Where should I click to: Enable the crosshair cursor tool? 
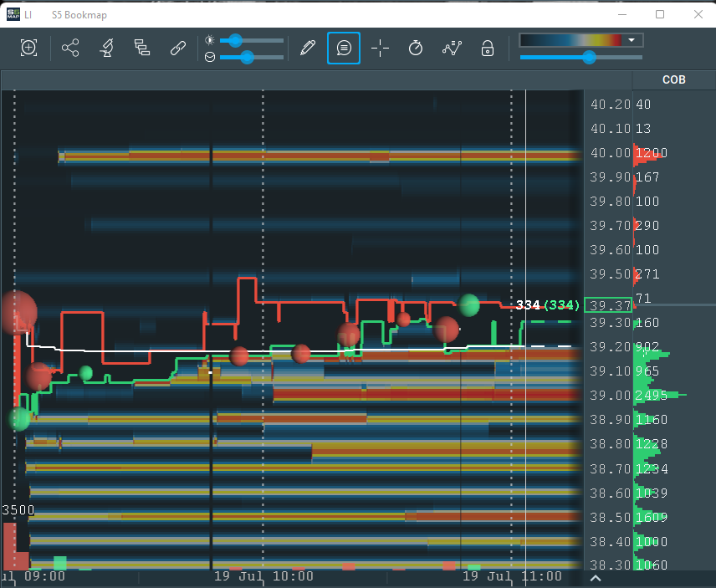tap(380, 48)
